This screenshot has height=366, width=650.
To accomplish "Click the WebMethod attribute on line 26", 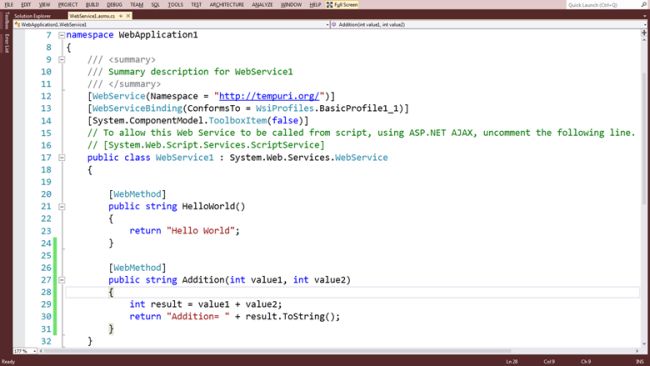I will click(137, 268).
